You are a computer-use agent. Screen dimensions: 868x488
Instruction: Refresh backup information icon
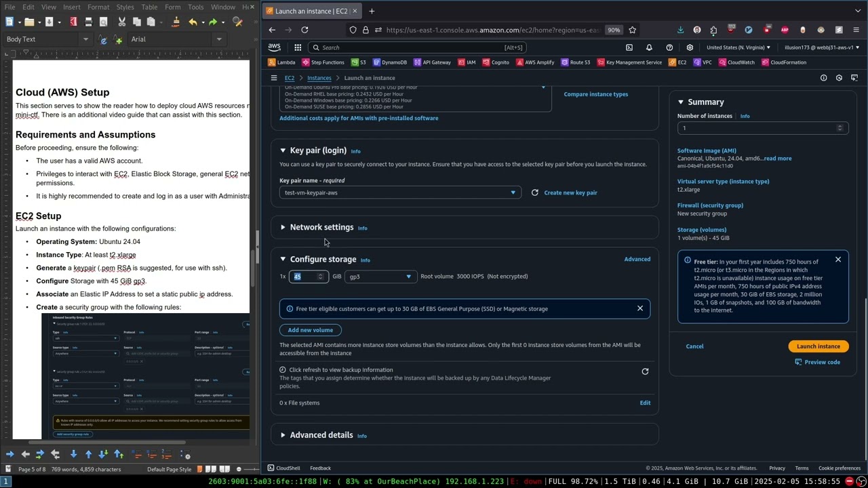pyautogui.click(x=645, y=371)
